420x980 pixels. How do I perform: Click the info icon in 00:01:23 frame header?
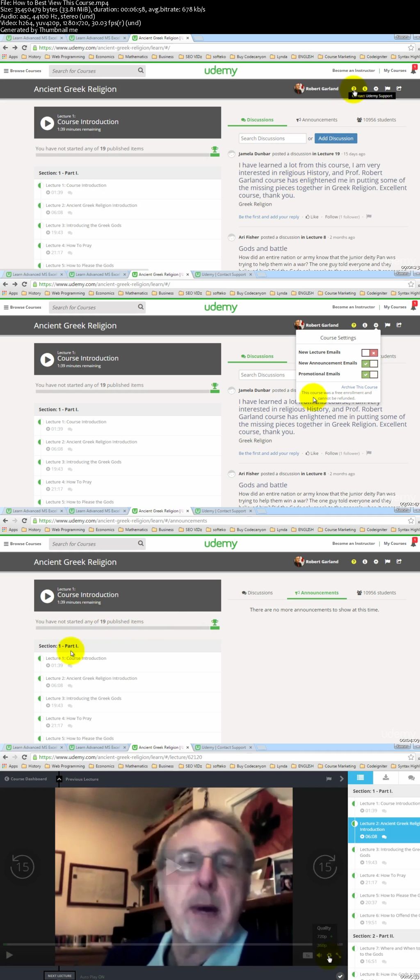coord(365,89)
